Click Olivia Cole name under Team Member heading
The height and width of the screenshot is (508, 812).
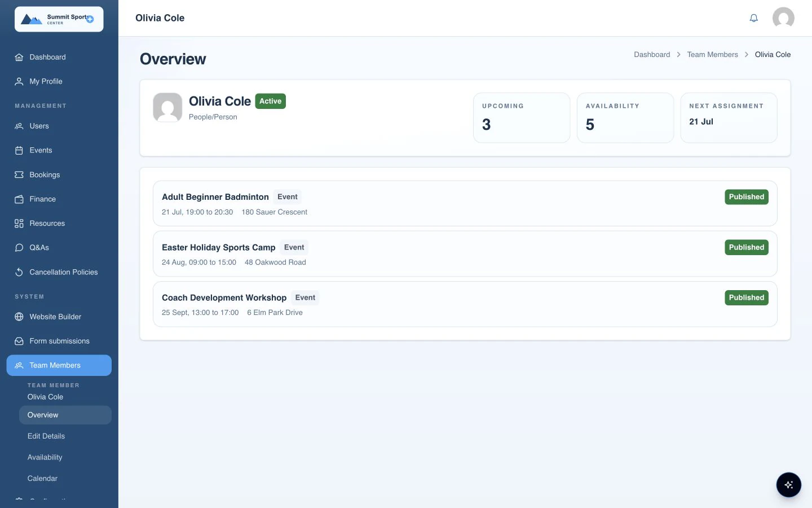tap(45, 397)
